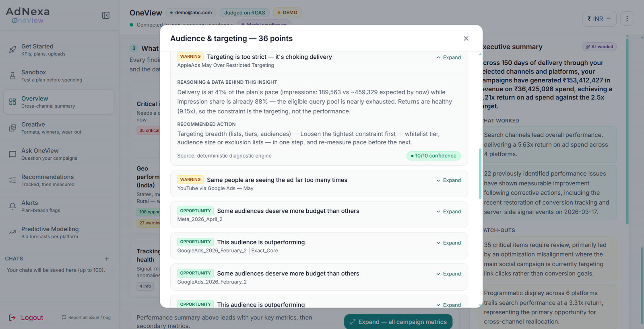
Task: Expand the GoogleAds_2026_February_2 budget opportunity row
Action: tap(448, 274)
